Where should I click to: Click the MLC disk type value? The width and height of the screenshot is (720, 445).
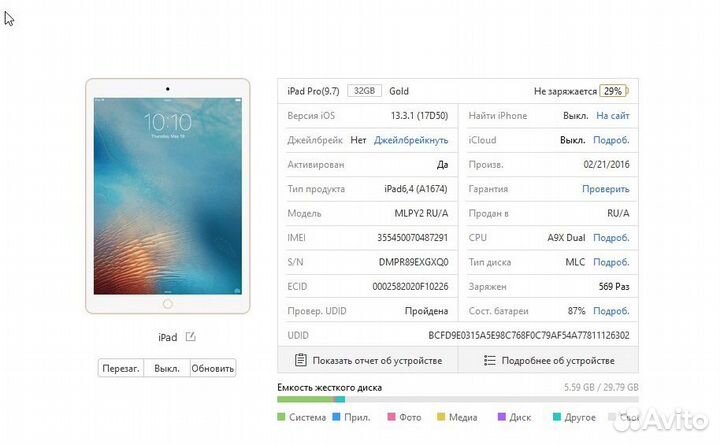575,262
